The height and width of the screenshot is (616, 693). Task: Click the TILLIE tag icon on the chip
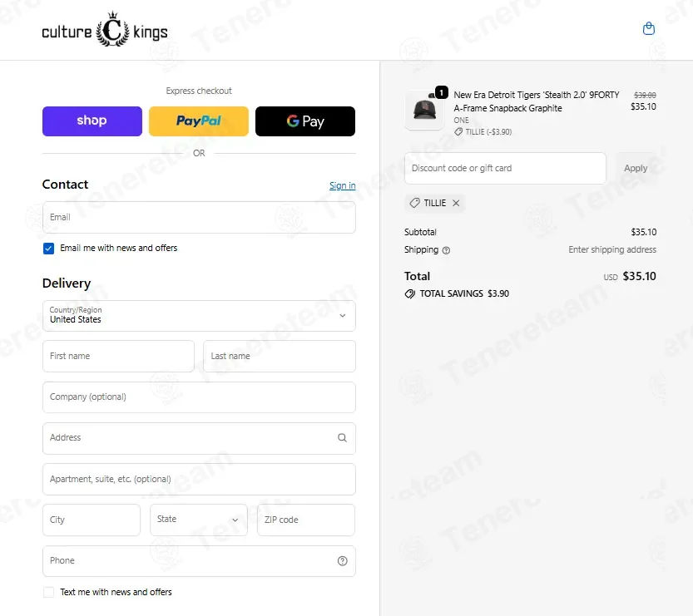[x=414, y=203]
